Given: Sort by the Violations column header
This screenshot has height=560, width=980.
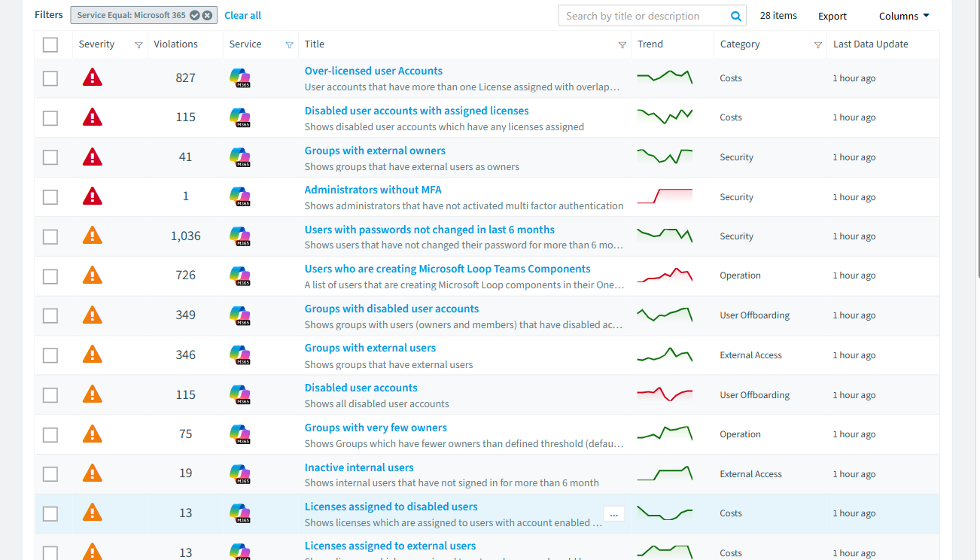Looking at the screenshot, I should [x=175, y=44].
